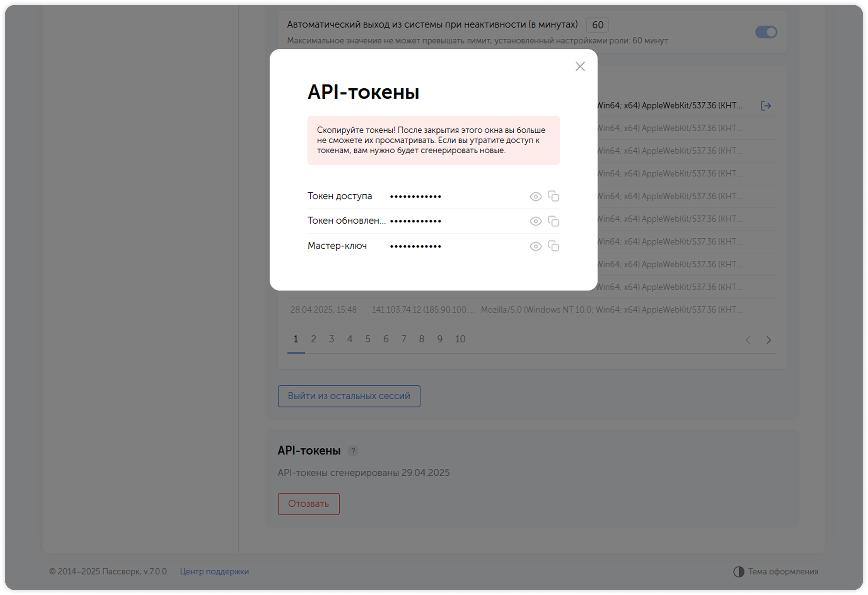Click the masked Токен доступа dots

416,197
